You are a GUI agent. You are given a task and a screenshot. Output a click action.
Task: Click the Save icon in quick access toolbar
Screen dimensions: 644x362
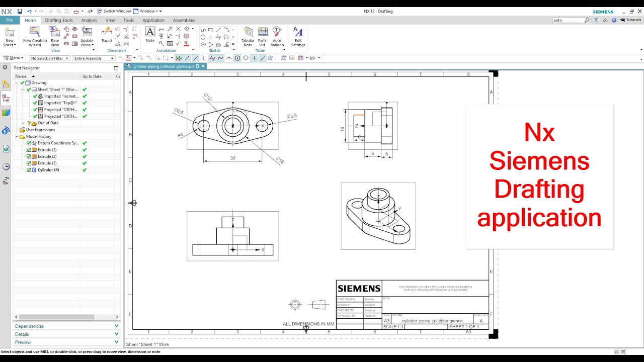pos(20,11)
